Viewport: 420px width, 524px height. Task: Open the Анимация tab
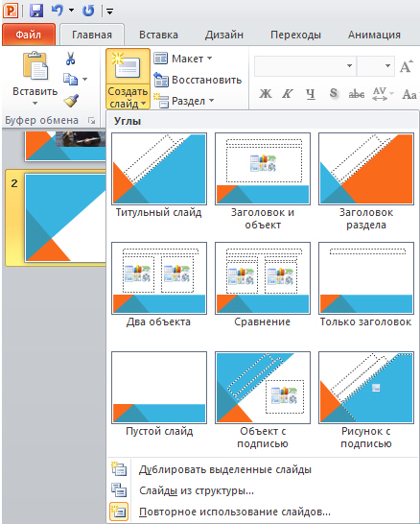click(374, 35)
